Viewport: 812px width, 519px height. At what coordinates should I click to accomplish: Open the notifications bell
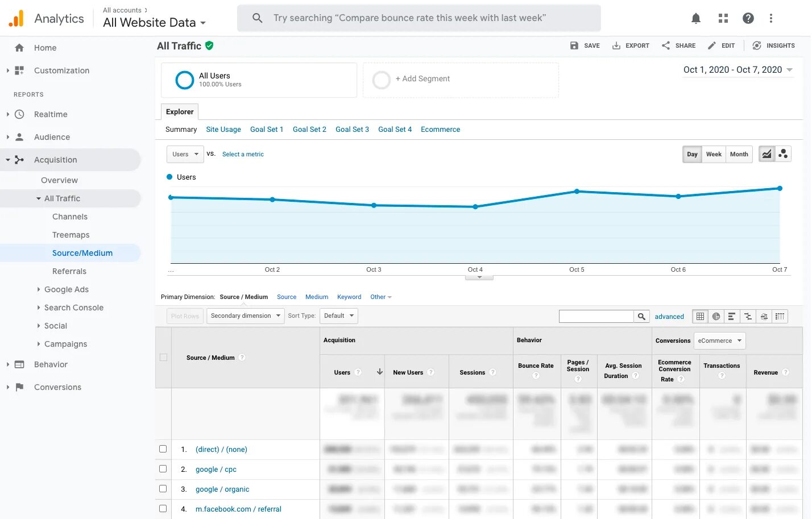pyautogui.click(x=695, y=18)
